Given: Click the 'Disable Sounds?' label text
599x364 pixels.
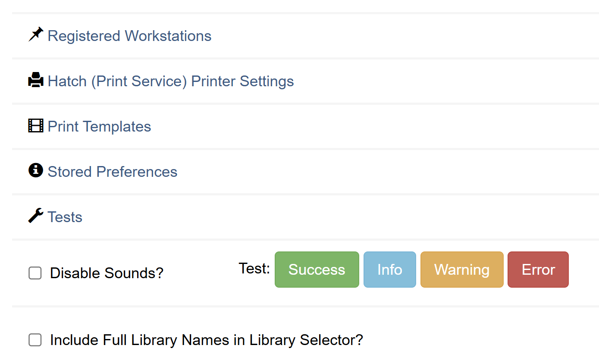Looking at the screenshot, I should 107,273.
